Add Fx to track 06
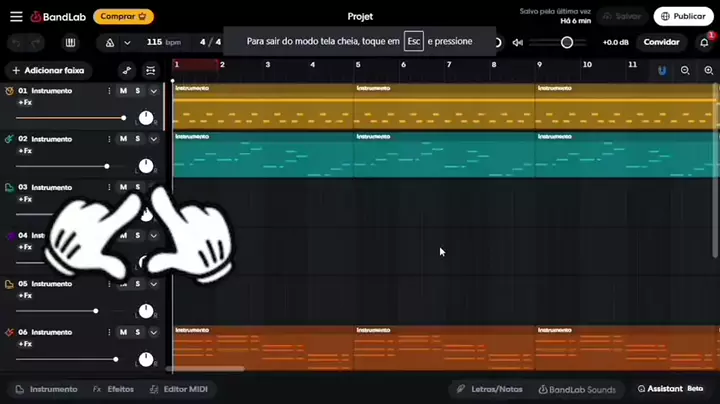Screen dimensions: 720x404 point(25,344)
